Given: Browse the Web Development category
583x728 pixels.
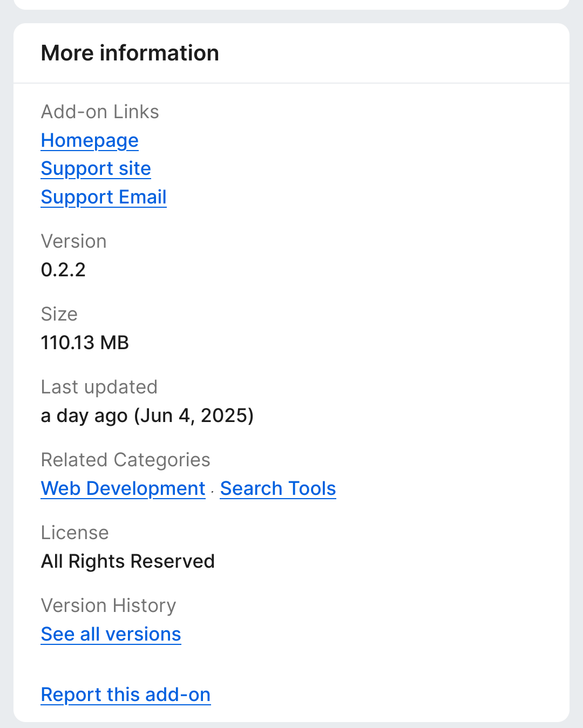Looking at the screenshot, I should tap(123, 488).
